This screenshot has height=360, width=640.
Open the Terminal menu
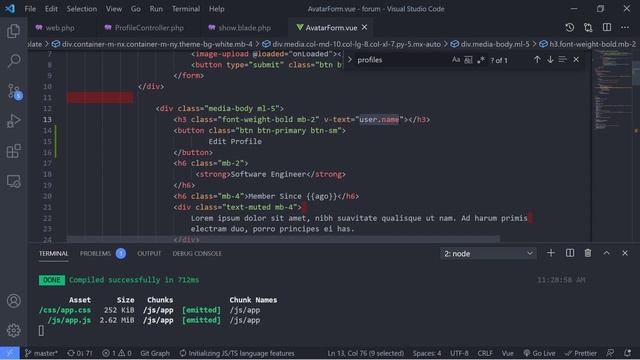pos(186,9)
